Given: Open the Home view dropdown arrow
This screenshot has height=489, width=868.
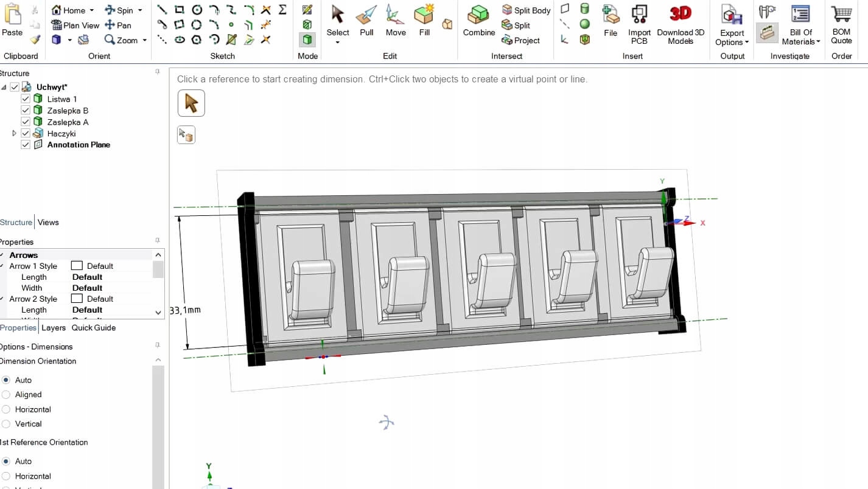Looking at the screenshot, I should tap(92, 10).
